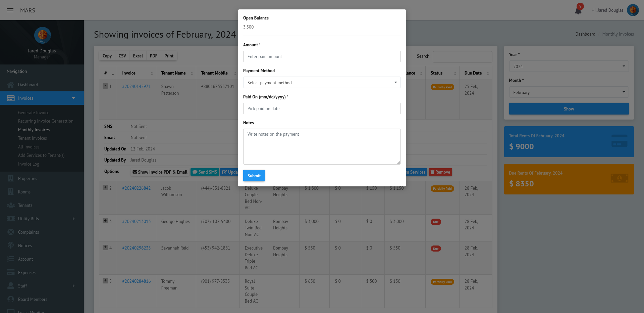Click the user avatar in header
The image size is (644, 313).
tap(633, 10)
